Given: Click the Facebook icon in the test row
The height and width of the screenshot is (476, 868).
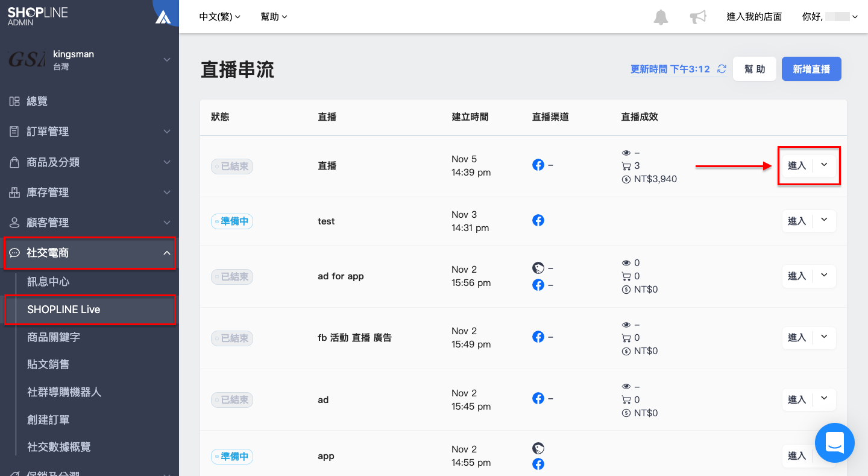Looking at the screenshot, I should tap(538, 220).
